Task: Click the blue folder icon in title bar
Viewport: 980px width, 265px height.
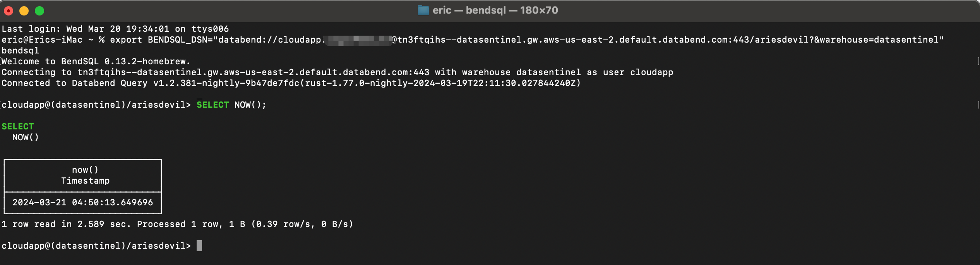Action: pyautogui.click(x=423, y=10)
